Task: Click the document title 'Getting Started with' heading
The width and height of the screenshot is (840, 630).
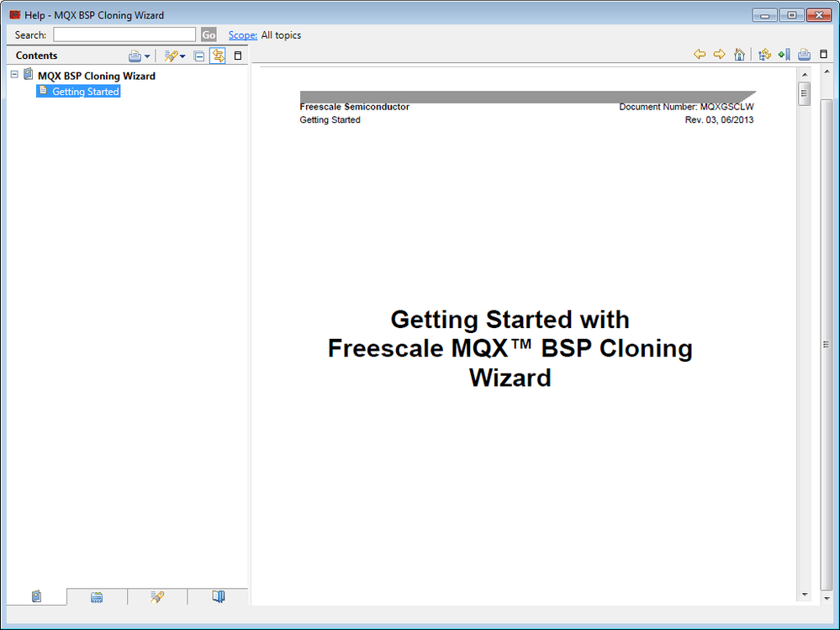Action: point(510,320)
